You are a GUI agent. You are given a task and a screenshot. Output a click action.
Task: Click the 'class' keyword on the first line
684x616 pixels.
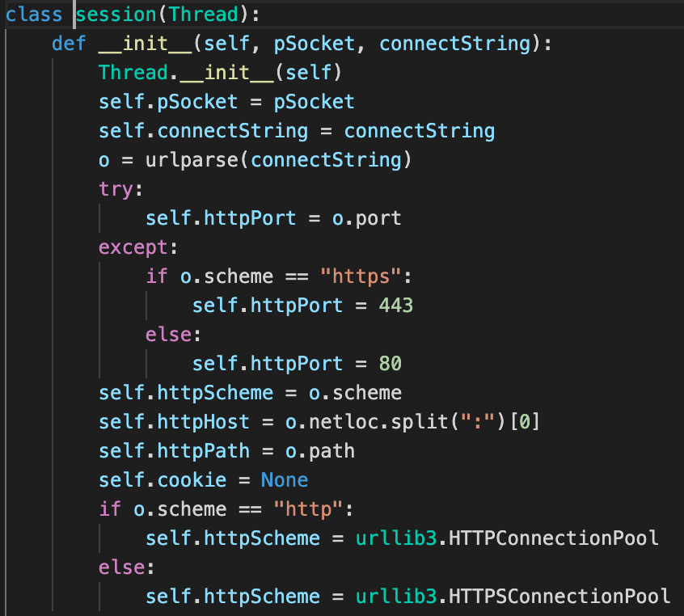coord(34,15)
